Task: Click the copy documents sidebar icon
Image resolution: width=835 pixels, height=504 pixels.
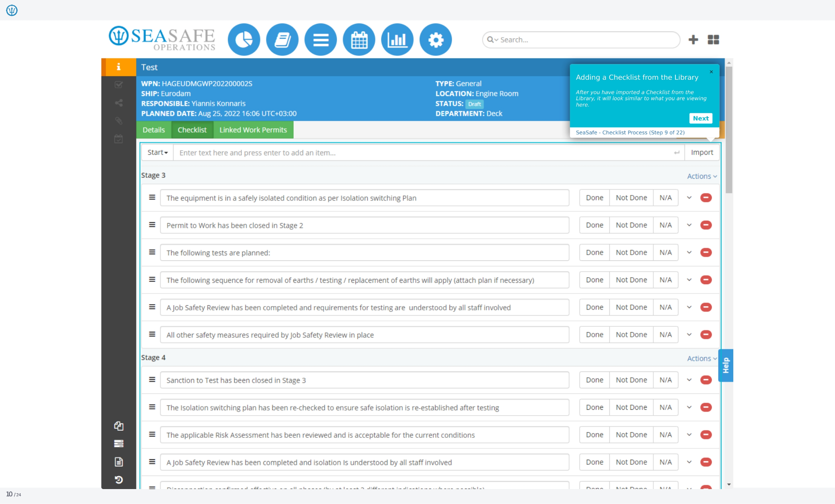Action: pos(119,426)
